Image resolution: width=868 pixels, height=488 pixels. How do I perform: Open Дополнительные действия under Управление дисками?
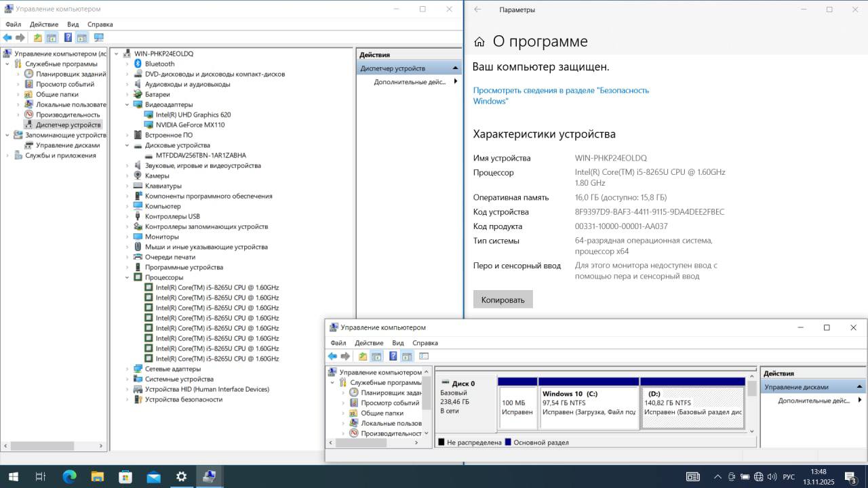[814, 401]
